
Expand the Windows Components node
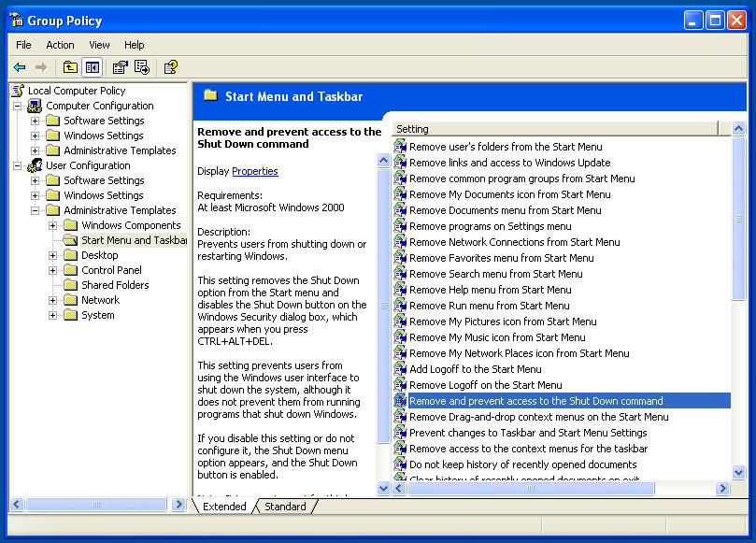point(53,225)
